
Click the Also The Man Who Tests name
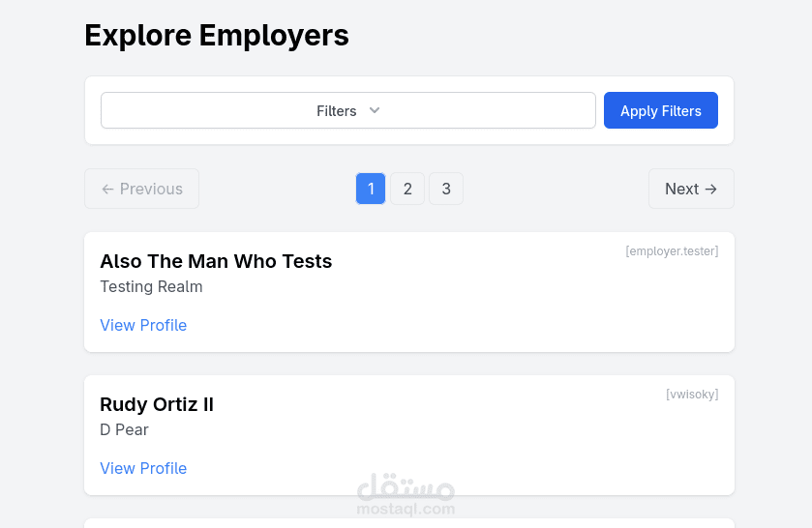[216, 261]
